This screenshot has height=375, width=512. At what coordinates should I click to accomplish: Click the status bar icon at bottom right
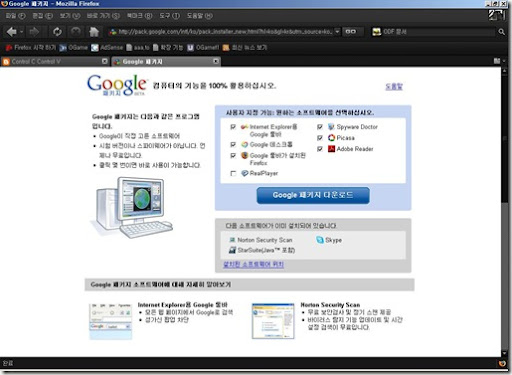(x=502, y=363)
